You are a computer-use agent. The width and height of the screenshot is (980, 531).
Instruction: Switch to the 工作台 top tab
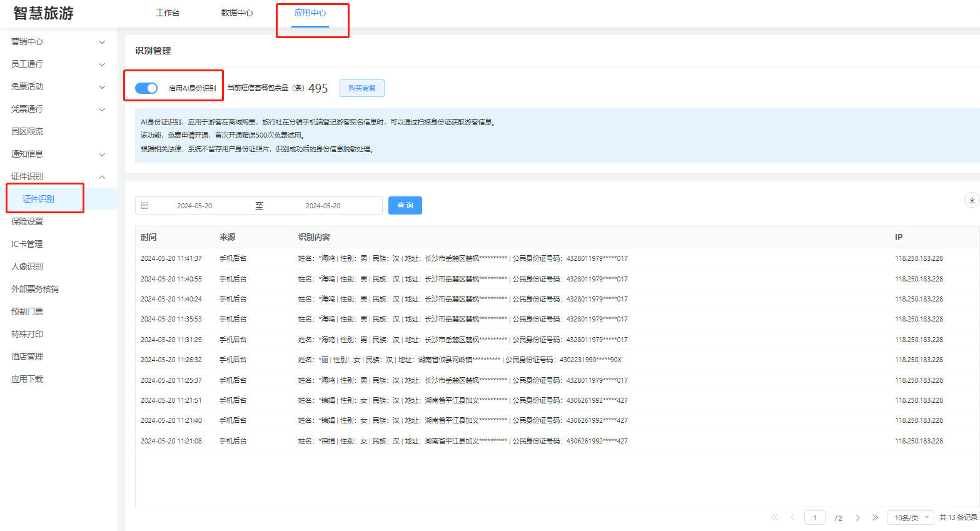(168, 13)
